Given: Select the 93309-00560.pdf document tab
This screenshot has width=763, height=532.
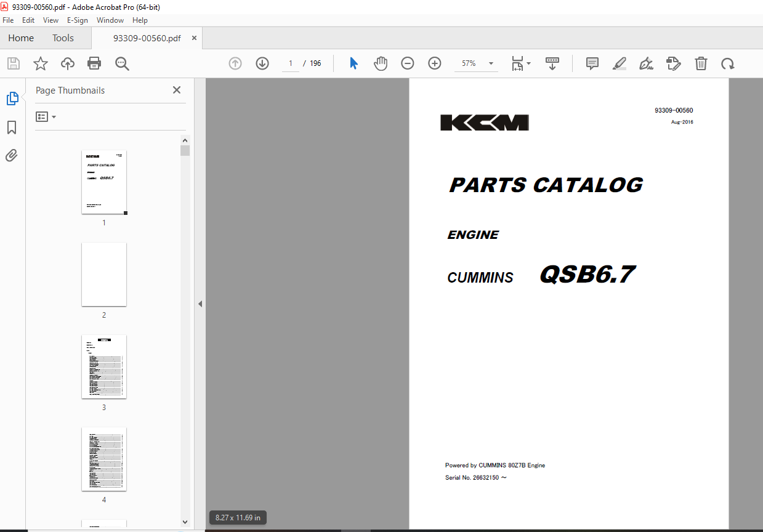Looking at the screenshot, I should click(x=147, y=38).
